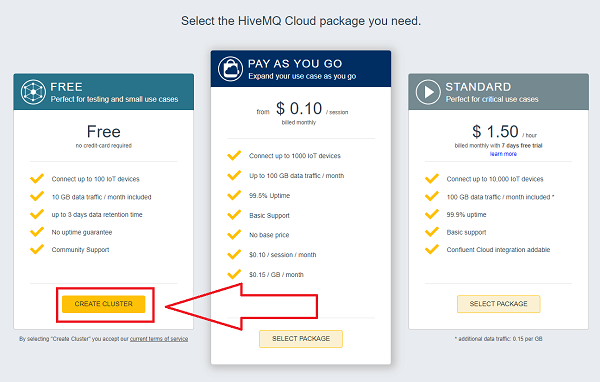Click the Free plan cluster network icon

(x=33, y=92)
